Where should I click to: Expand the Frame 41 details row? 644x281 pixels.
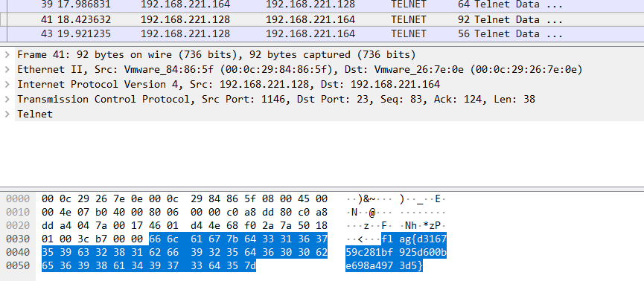coord(7,54)
